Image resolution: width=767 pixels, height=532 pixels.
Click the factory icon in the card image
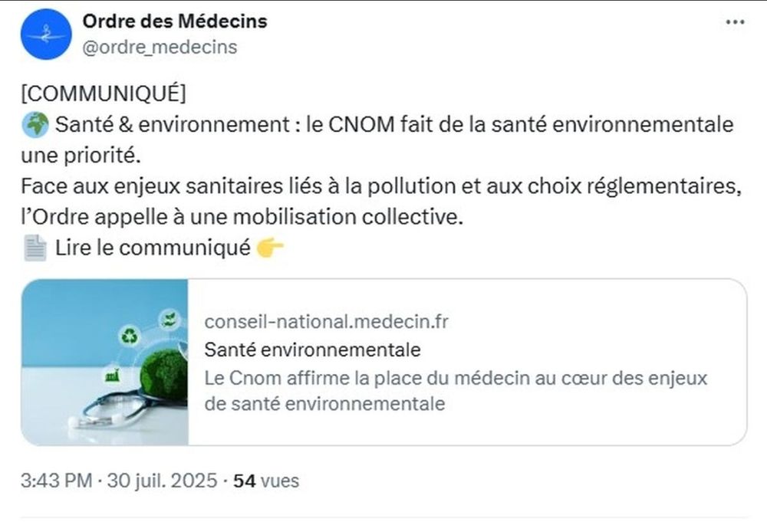(113, 375)
